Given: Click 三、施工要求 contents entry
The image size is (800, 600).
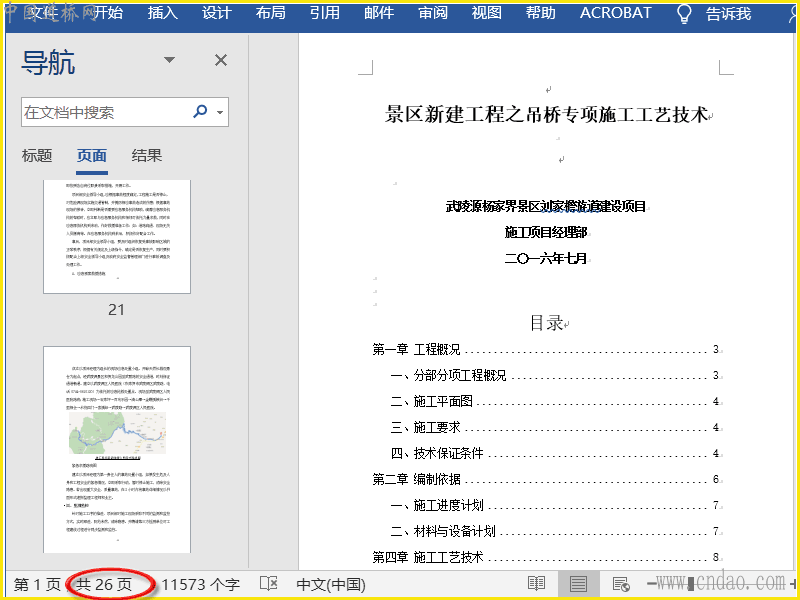Looking at the screenshot, I should [555, 428].
